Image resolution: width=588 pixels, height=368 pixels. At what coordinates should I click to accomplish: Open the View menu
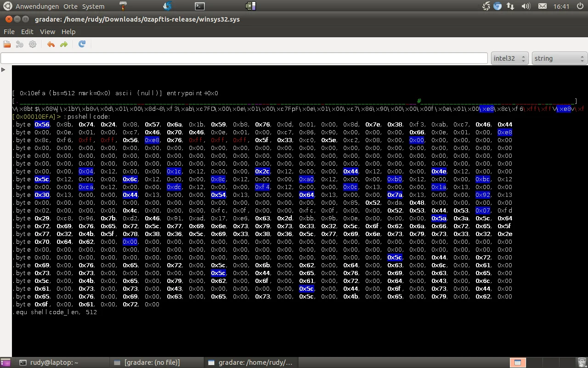click(47, 32)
